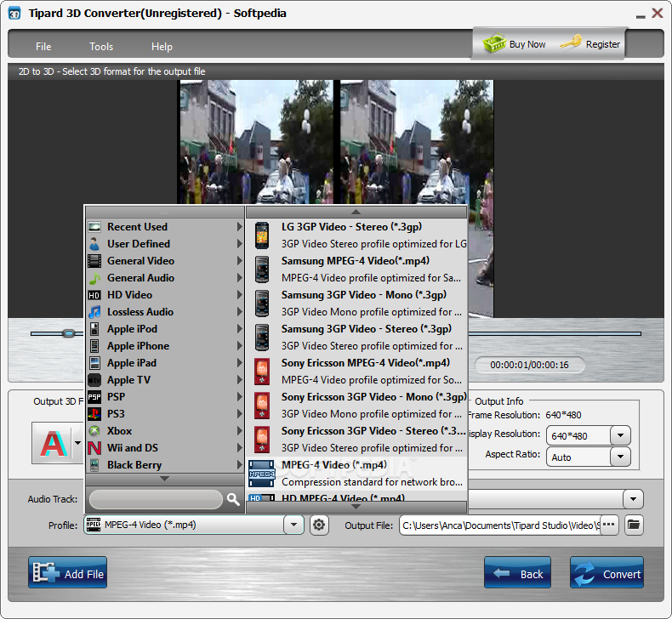Click the General Video filmstrip icon
The height and width of the screenshot is (619, 672).
94,261
